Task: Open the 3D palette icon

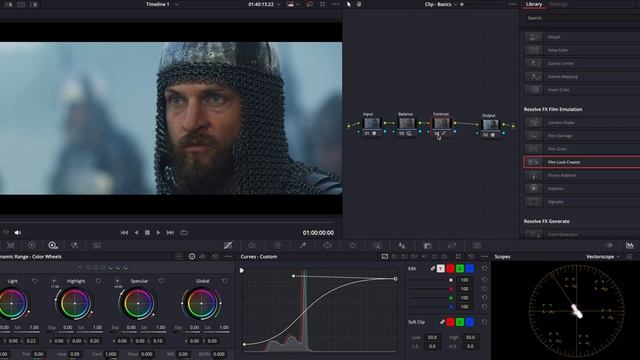Action: coord(477,245)
